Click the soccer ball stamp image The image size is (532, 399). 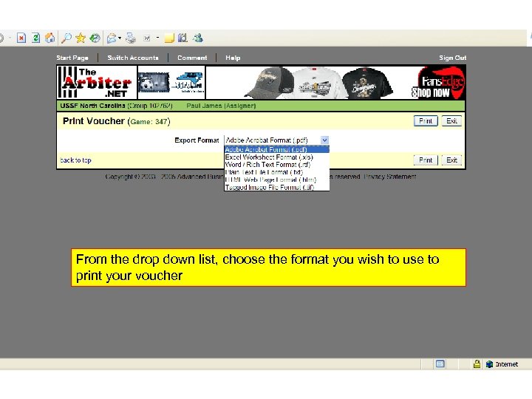click(154, 83)
